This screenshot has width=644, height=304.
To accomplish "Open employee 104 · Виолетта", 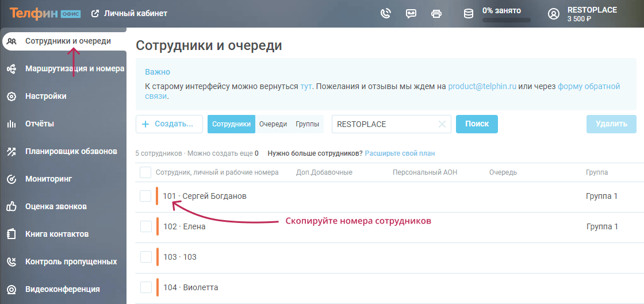I will pos(190,287).
